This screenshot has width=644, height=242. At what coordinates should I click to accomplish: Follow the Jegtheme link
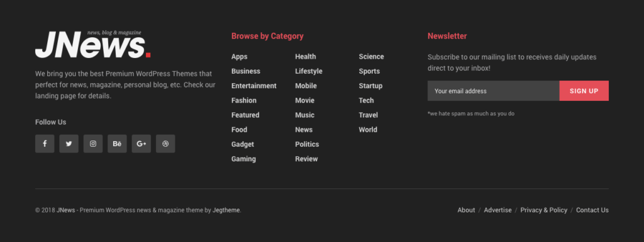226,210
